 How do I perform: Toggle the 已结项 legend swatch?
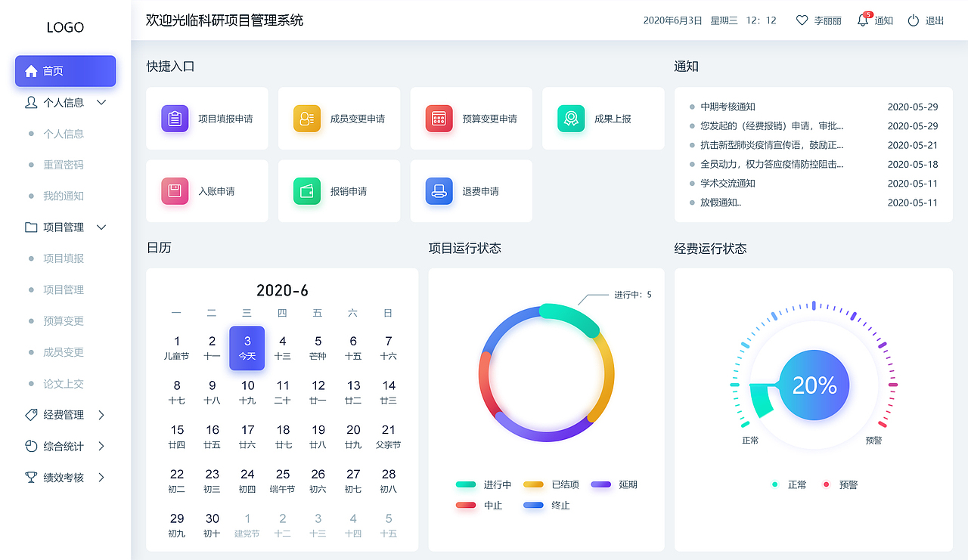click(533, 485)
